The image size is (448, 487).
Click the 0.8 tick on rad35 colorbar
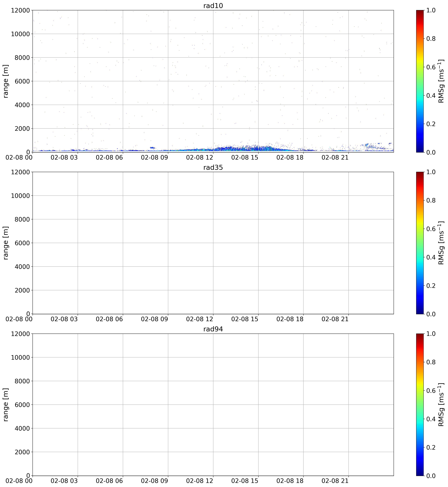pos(431,201)
